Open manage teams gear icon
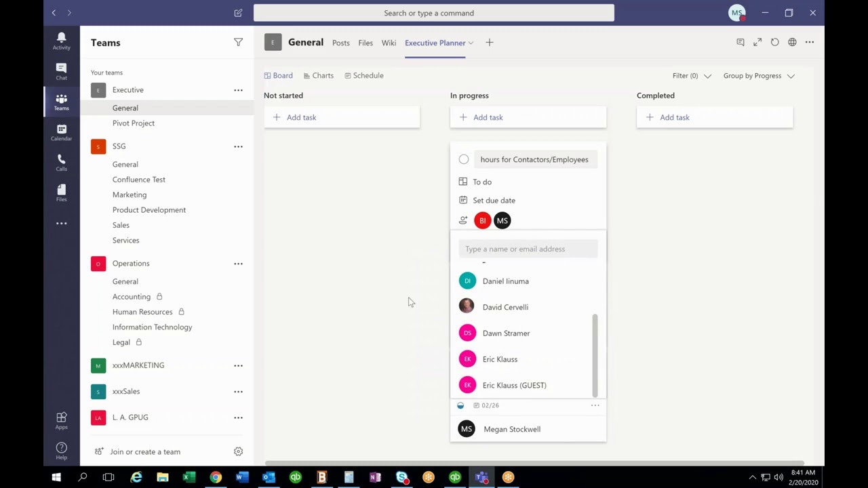The width and height of the screenshot is (868, 488). click(x=238, y=451)
